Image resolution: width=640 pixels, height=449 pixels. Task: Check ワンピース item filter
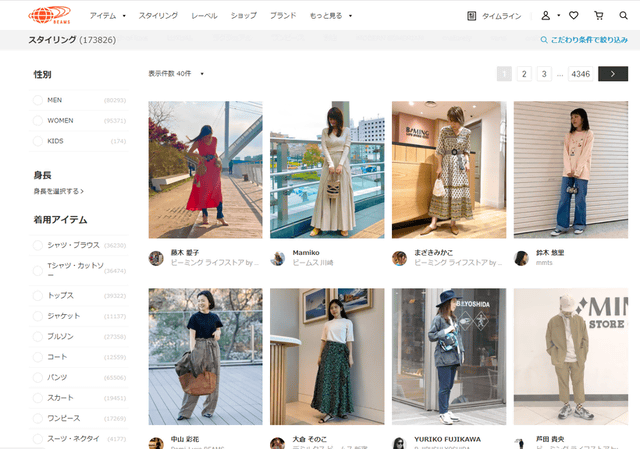[x=38, y=418]
